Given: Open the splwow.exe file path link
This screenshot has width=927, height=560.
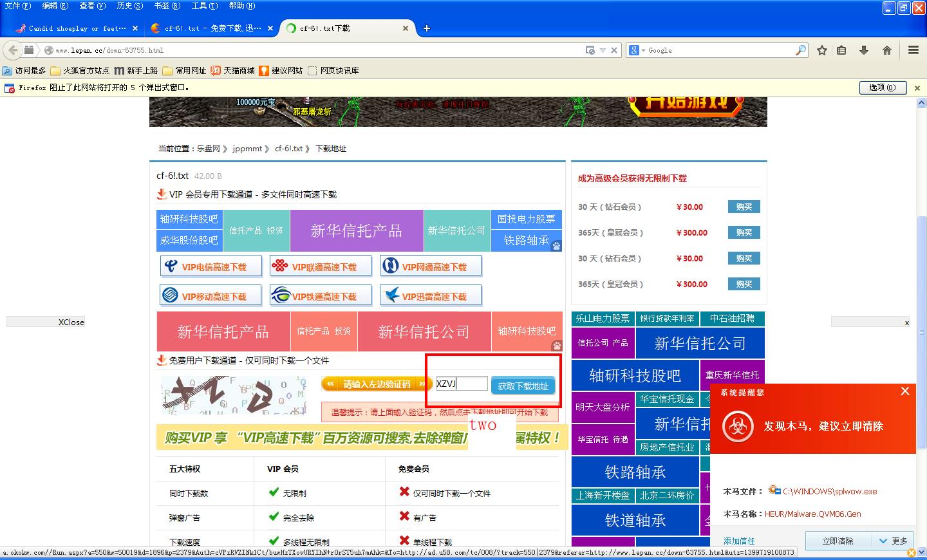Looking at the screenshot, I should (830, 491).
